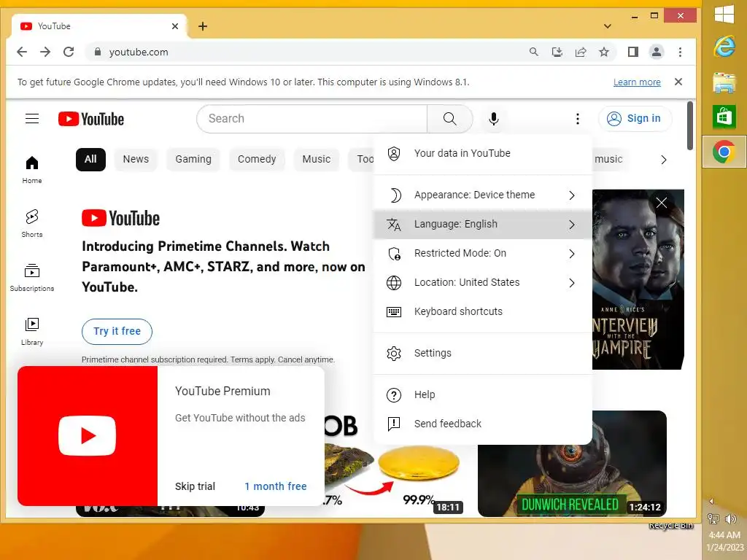This screenshot has height=560, width=747.
Task: Open Shorts in the sidebar
Action: (32, 223)
